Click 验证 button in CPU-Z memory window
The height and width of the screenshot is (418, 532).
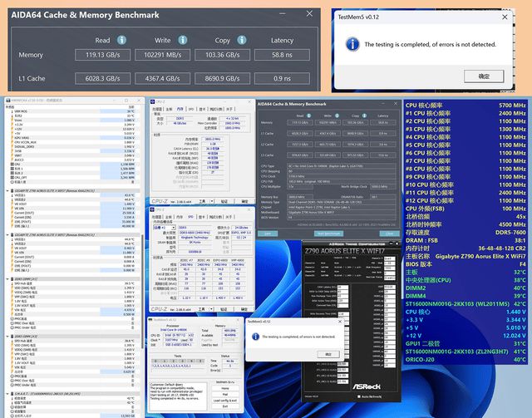pyautogui.click(x=224, y=202)
